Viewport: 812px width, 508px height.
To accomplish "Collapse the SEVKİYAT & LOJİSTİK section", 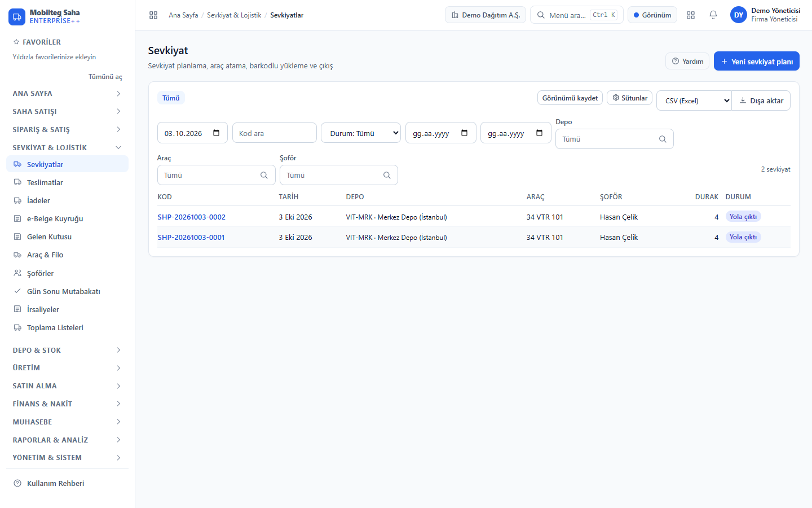I will point(67,147).
